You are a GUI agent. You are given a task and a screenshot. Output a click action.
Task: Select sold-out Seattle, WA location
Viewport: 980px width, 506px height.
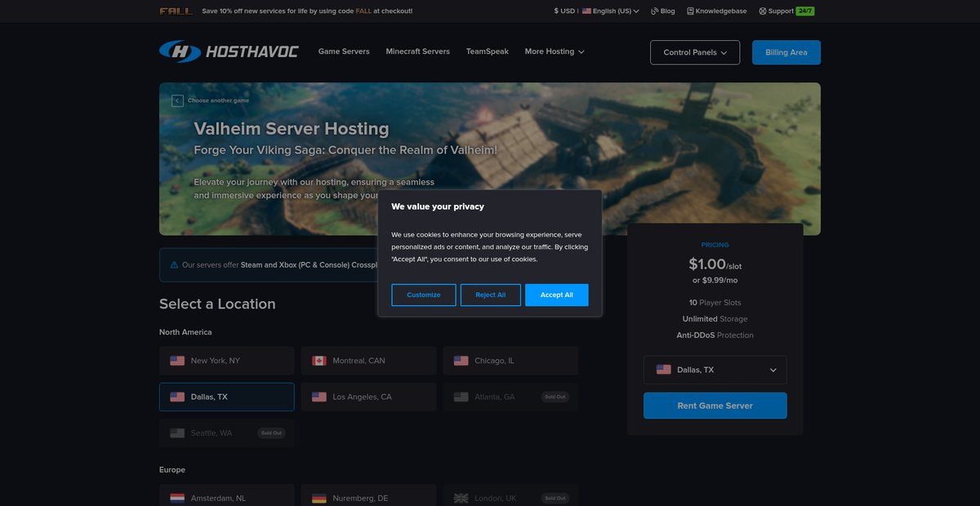227,433
